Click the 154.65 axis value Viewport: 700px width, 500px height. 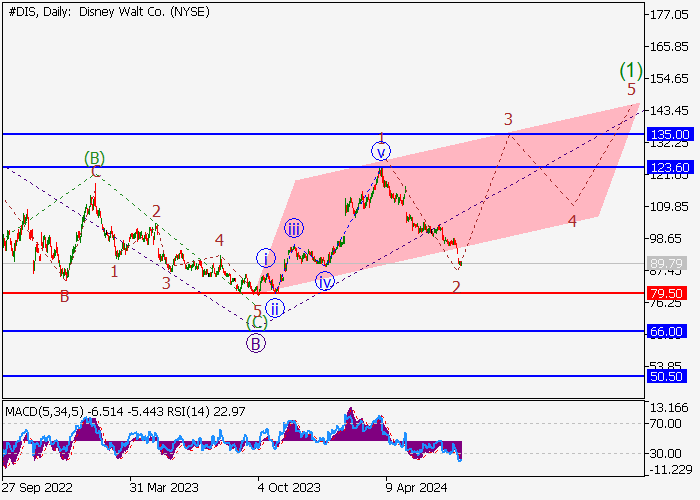tap(669, 79)
